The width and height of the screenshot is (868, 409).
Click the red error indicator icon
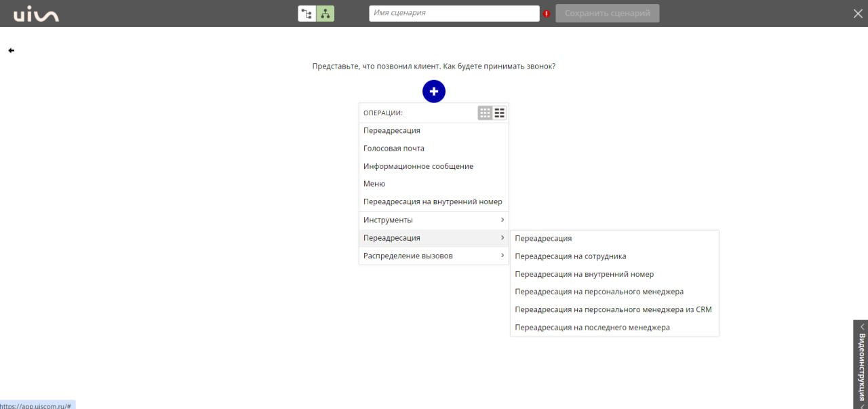pyautogui.click(x=547, y=14)
